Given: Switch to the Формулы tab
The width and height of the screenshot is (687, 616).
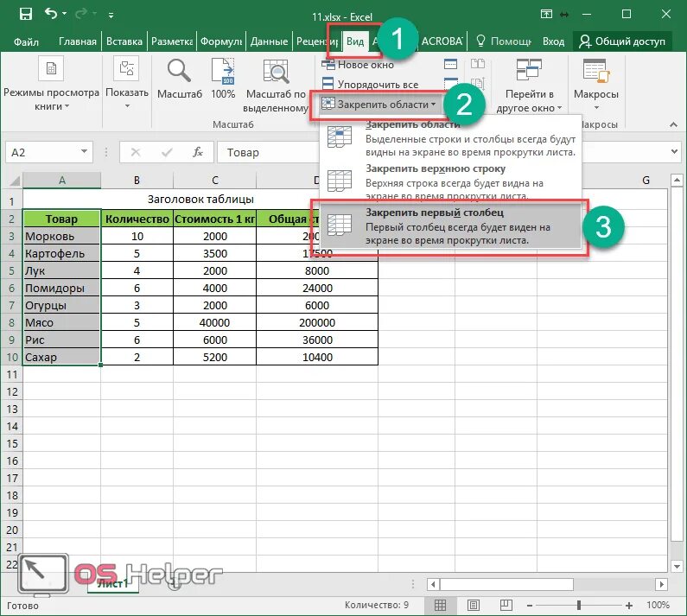Looking at the screenshot, I should coord(221,41).
